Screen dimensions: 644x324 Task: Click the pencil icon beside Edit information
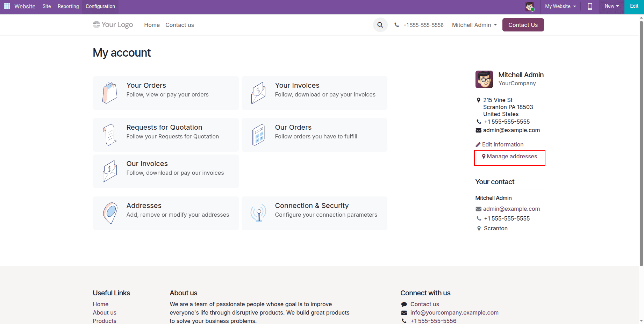(x=478, y=144)
